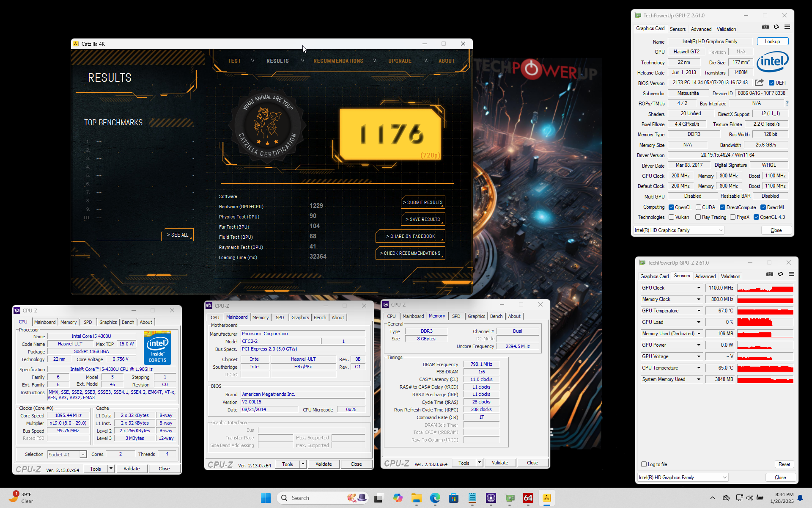Open Microsoft Edge from the taskbar
The width and height of the screenshot is (812, 508).
click(x=435, y=498)
